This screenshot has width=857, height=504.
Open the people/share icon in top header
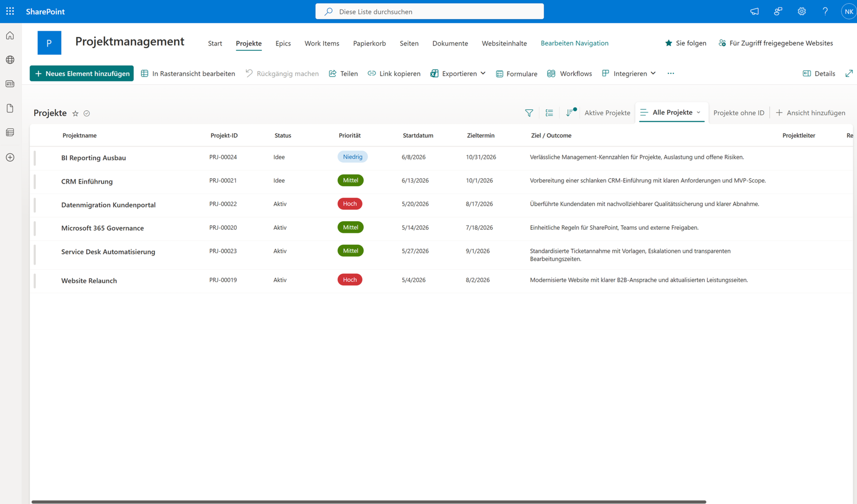tap(778, 11)
